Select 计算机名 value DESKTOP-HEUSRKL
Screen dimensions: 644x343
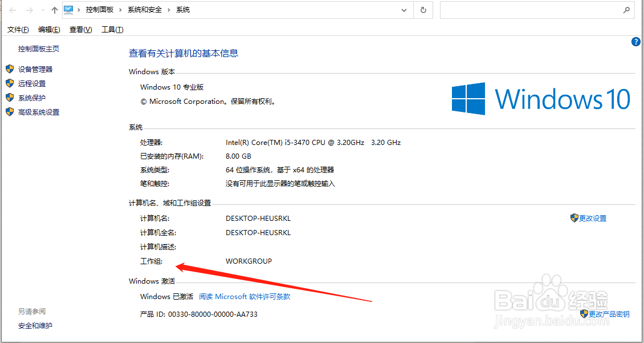click(258, 219)
